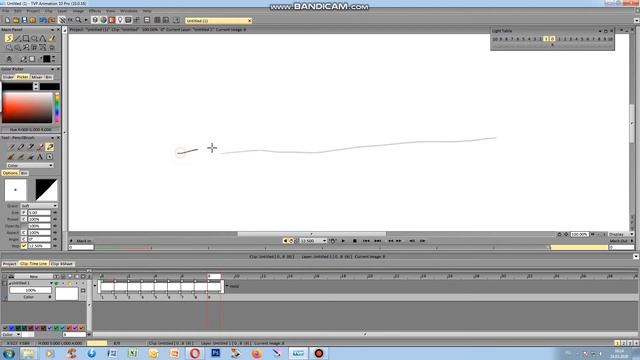Switch to the Slider color tab
The image size is (640, 360).
click(x=8, y=77)
